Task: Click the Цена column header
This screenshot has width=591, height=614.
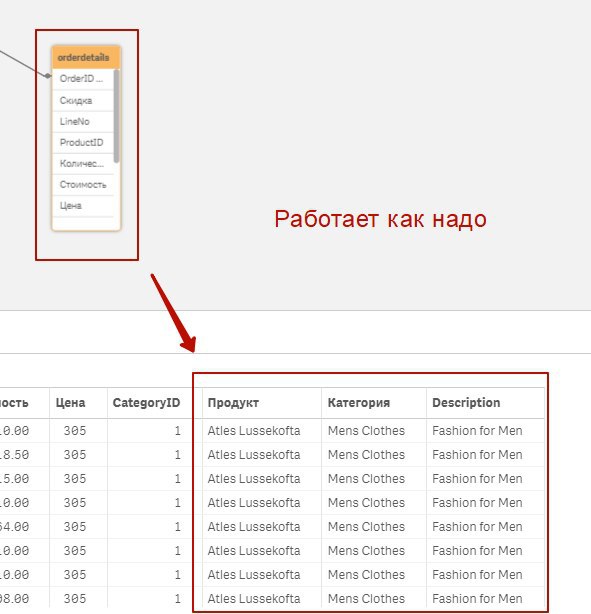Action: [78, 403]
